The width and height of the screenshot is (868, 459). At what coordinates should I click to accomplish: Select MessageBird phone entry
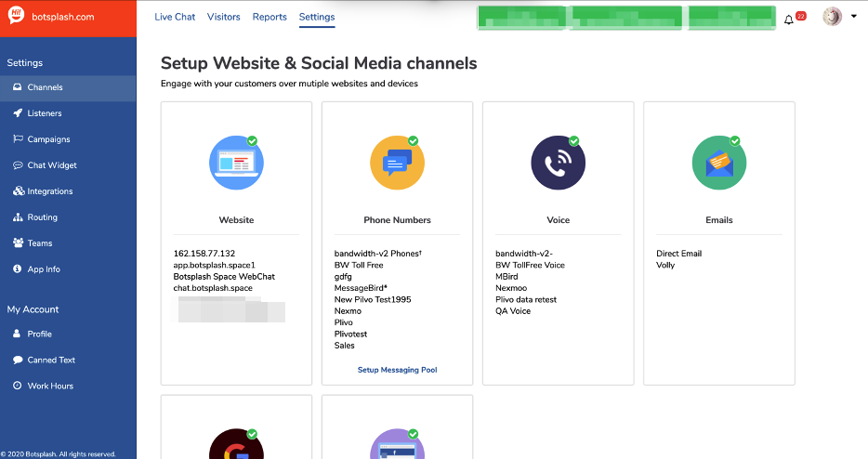click(x=361, y=288)
